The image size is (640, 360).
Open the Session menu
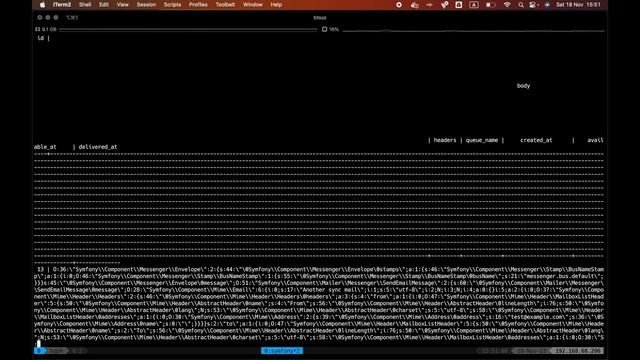coord(146,5)
